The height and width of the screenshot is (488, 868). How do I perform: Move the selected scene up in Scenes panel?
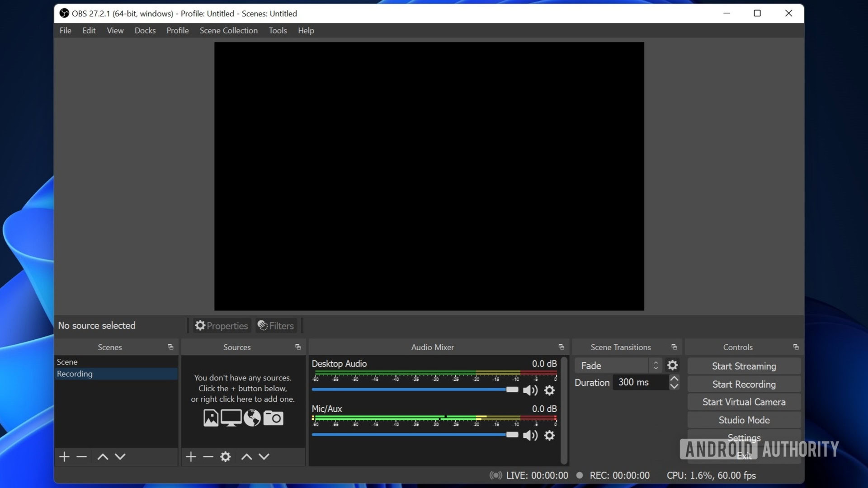pos(103,457)
